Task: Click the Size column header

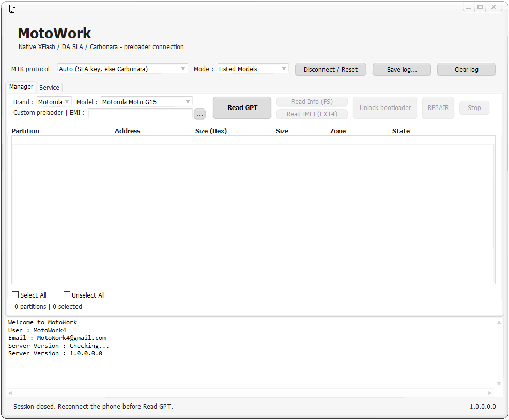Action: 282,131
